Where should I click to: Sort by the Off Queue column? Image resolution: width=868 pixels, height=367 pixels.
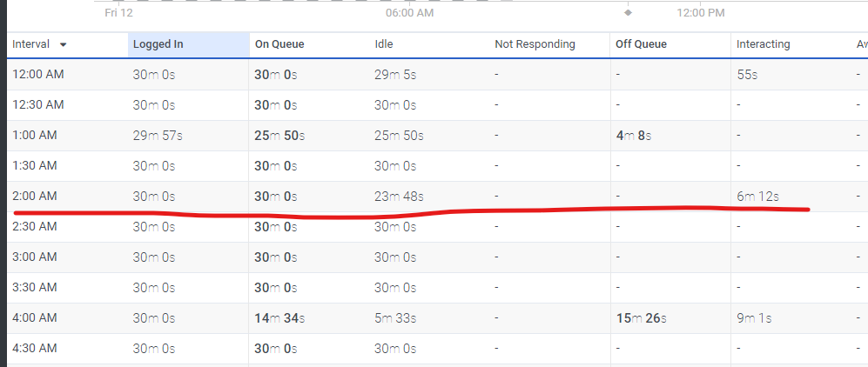pyautogui.click(x=641, y=44)
